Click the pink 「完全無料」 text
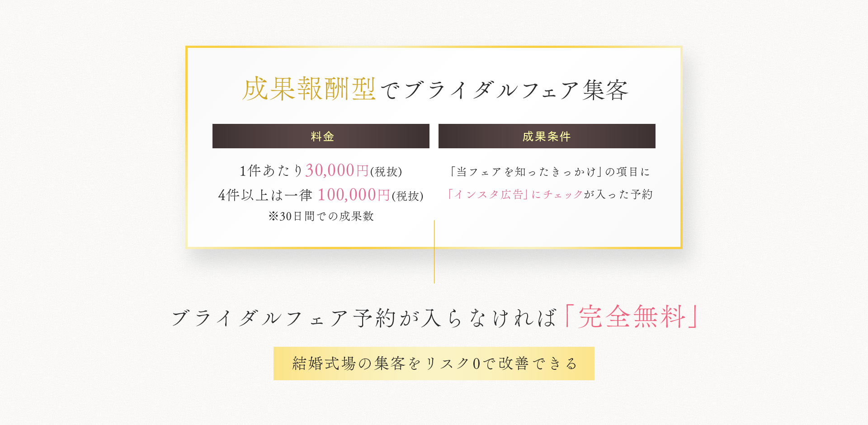Image resolution: width=868 pixels, height=425 pixels. point(632,316)
